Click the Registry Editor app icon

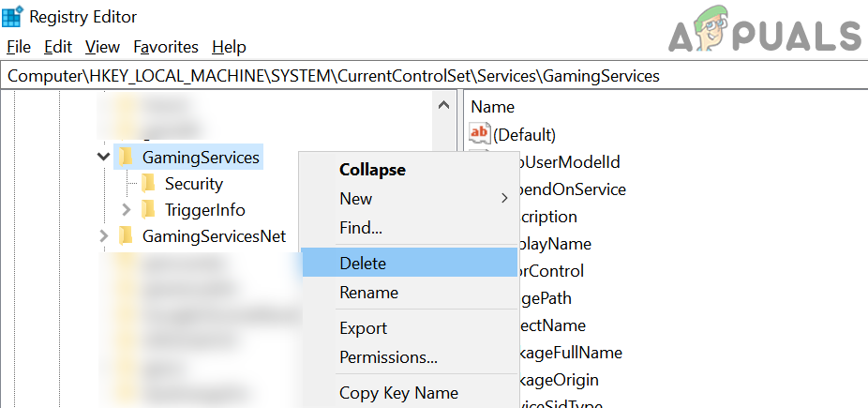coord(13,16)
